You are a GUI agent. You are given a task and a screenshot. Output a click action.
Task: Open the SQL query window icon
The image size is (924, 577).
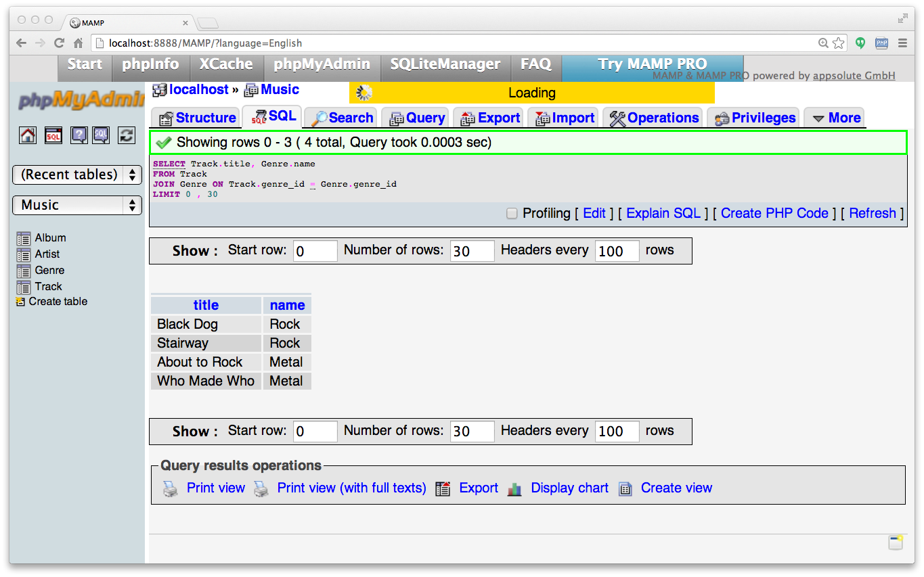53,135
